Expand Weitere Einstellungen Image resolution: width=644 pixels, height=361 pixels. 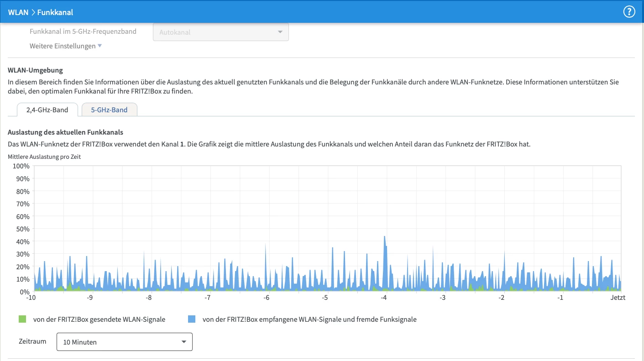(x=66, y=46)
